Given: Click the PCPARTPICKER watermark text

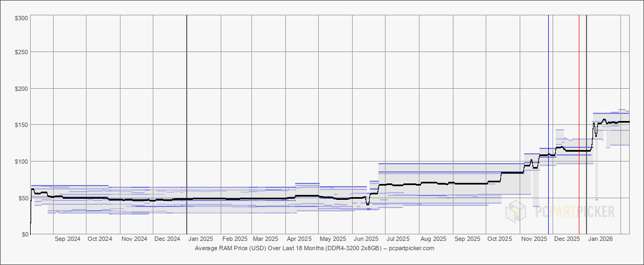Looking at the screenshot, I should pos(571,212).
